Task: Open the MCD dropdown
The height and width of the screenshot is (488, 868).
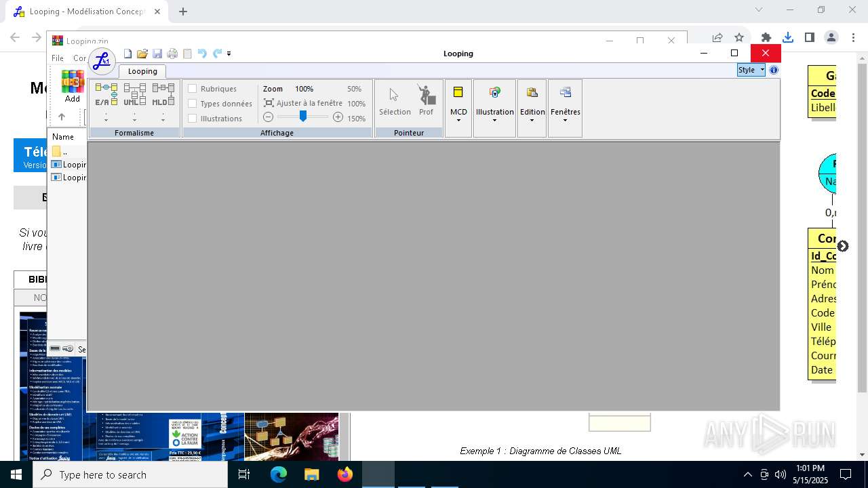Action: tap(458, 108)
